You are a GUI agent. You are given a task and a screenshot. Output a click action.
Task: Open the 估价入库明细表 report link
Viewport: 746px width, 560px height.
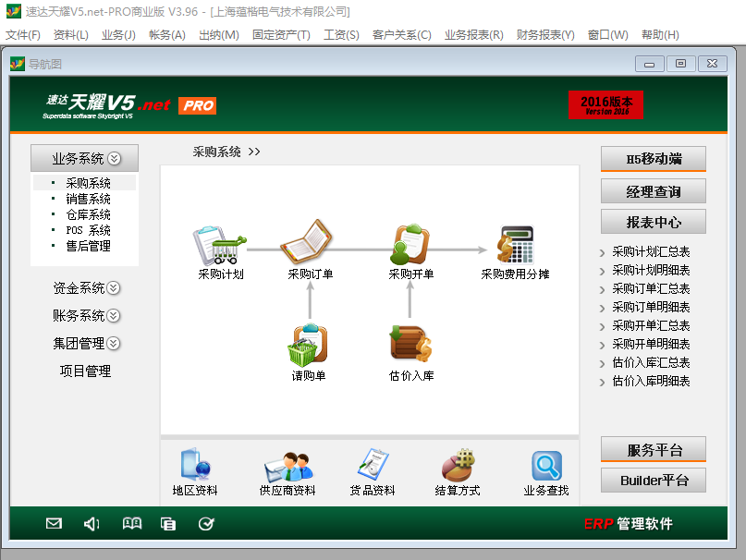pyautogui.click(x=651, y=381)
